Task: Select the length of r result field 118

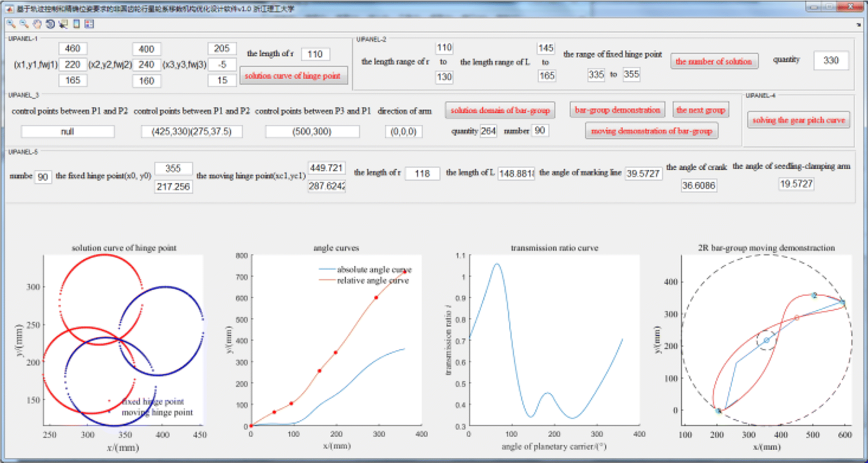Action: pos(422,174)
